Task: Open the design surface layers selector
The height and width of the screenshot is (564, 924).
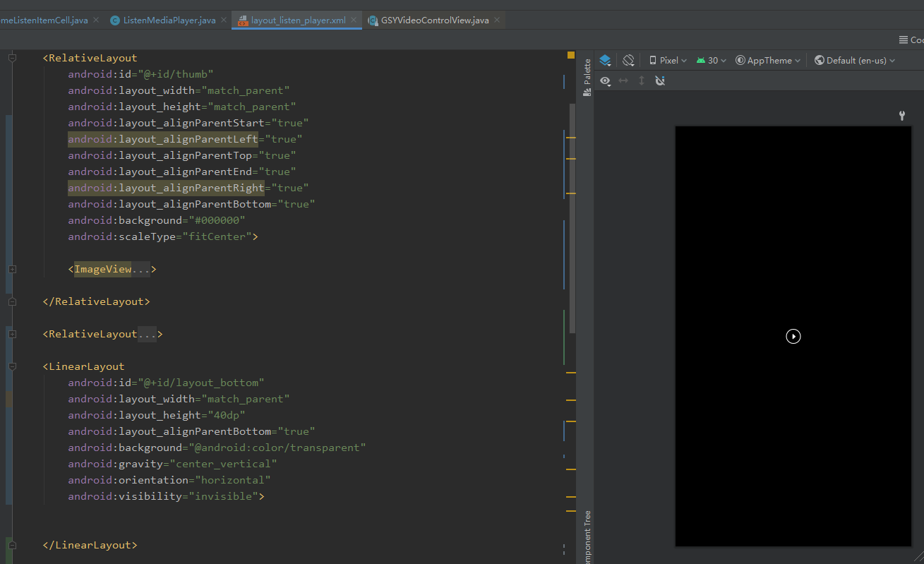Action: [x=605, y=61]
